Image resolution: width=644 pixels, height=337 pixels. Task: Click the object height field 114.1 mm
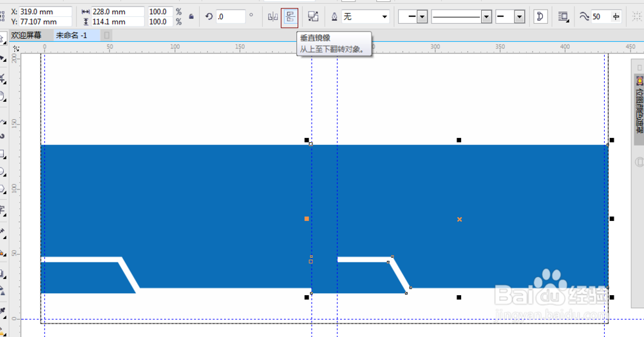[x=117, y=22]
